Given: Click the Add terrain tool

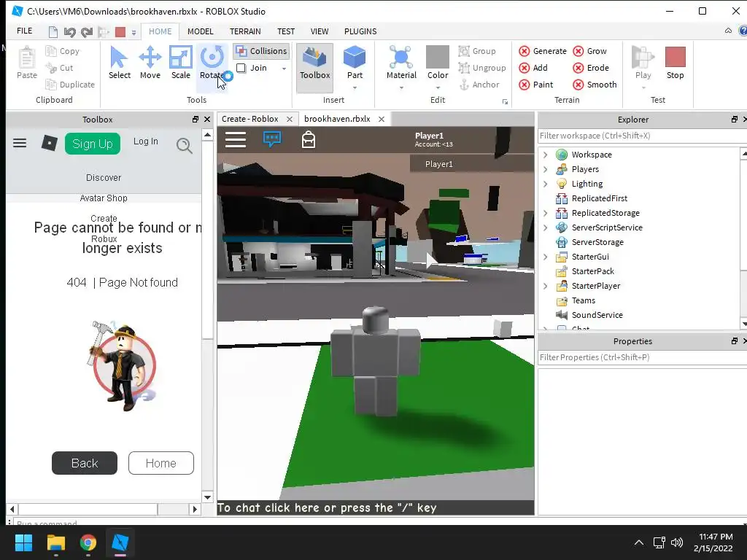Looking at the screenshot, I should pyautogui.click(x=533, y=68).
